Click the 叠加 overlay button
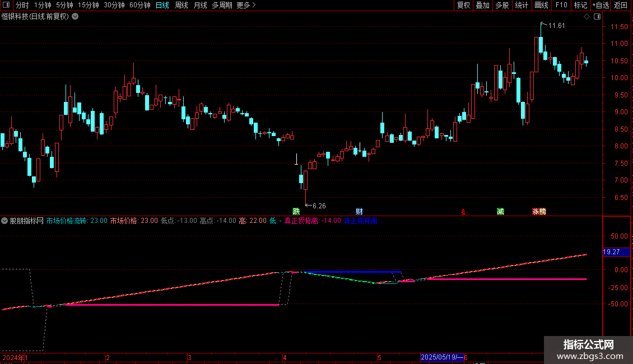The image size is (633, 364). (482, 5)
